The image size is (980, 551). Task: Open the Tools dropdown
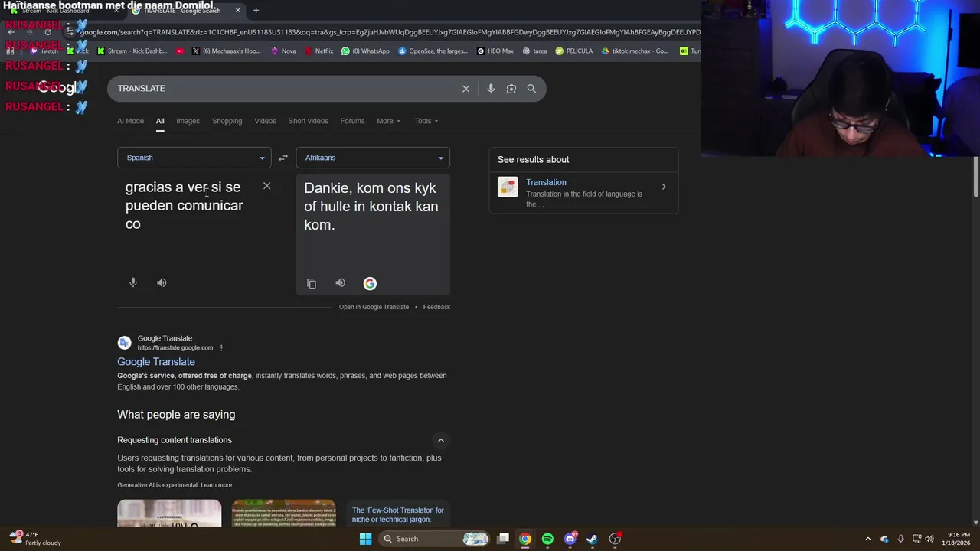pyautogui.click(x=426, y=121)
